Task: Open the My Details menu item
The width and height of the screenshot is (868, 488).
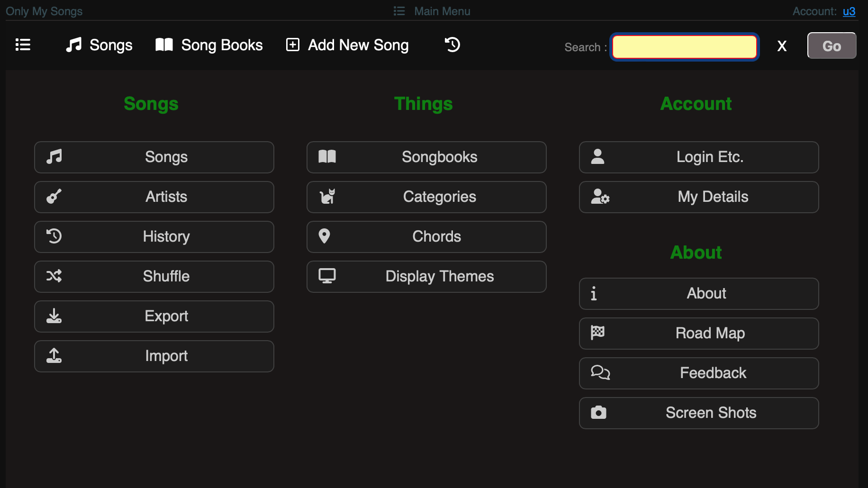Action: click(x=699, y=197)
